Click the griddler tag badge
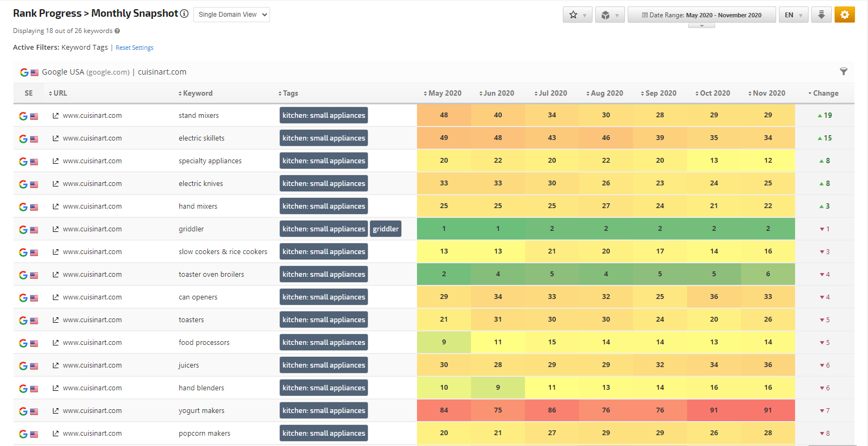The image size is (868, 446). coord(386,229)
